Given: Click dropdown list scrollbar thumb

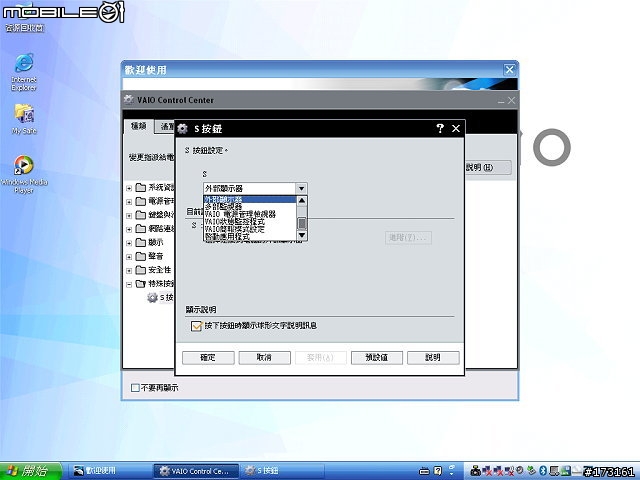Looking at the screenshot, I should click(302, 223).
